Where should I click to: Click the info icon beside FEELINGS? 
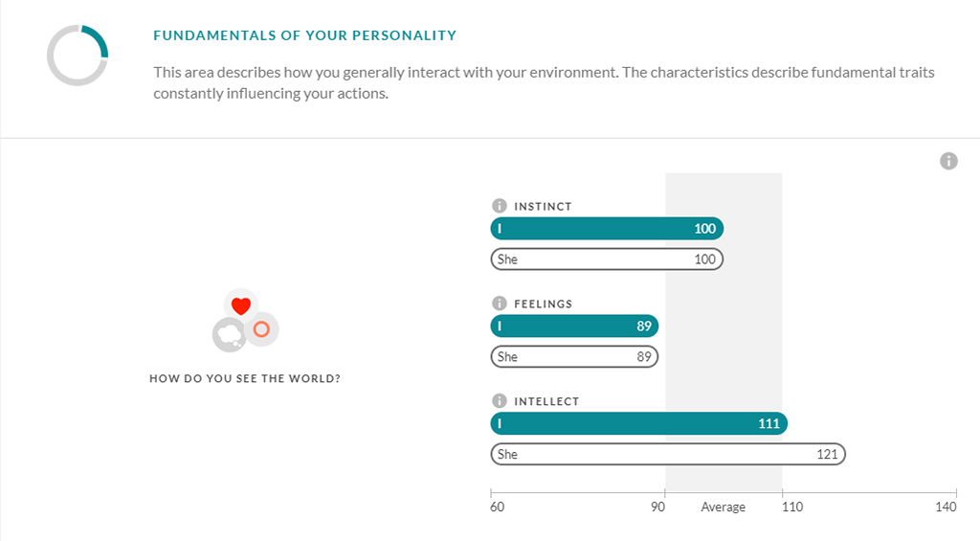499,304
